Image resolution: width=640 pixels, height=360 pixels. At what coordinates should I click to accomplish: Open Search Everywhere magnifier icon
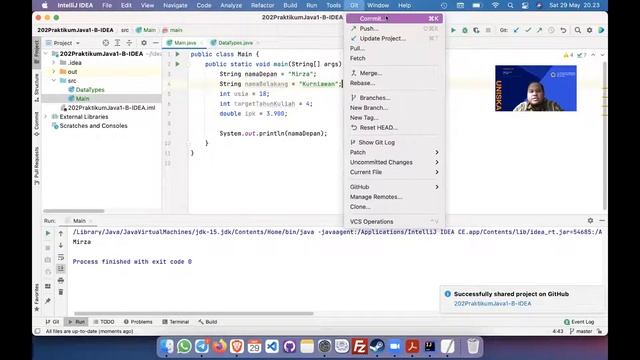pos(578,30)
